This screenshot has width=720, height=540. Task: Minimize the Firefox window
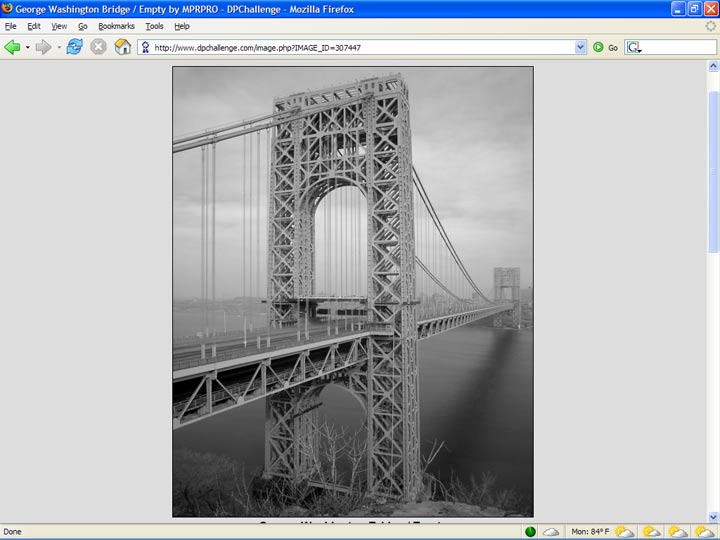[678, 9]
